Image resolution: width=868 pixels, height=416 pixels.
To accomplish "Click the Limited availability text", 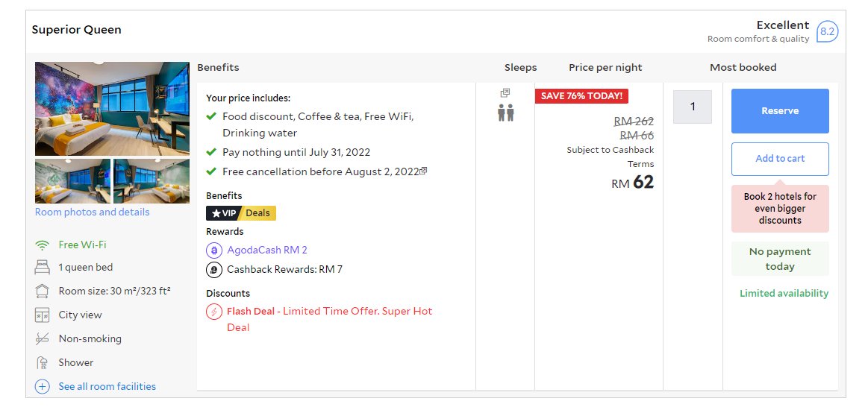I will [x=784, y=293].
